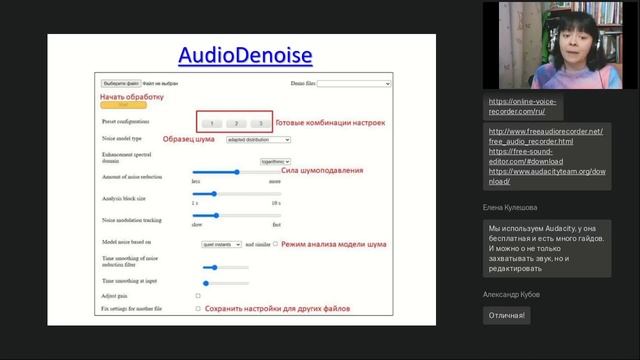Open the Demo files dropdown
Viewport: 640px width, 360px height.
tap(354, 84)
